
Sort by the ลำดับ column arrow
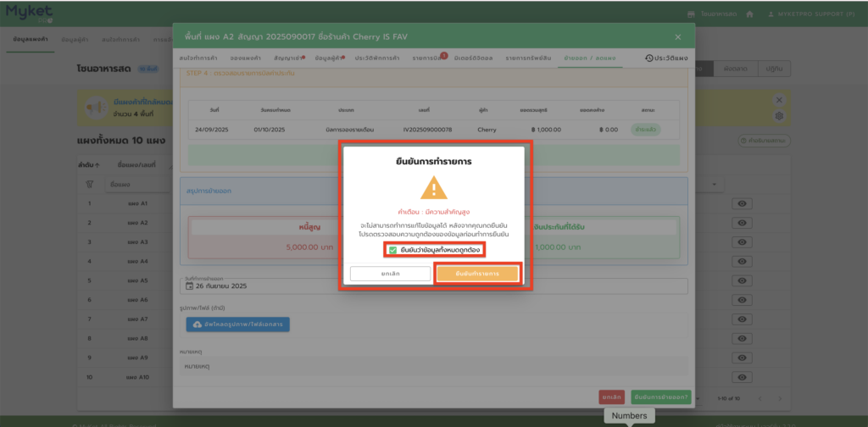coord(98,164)
